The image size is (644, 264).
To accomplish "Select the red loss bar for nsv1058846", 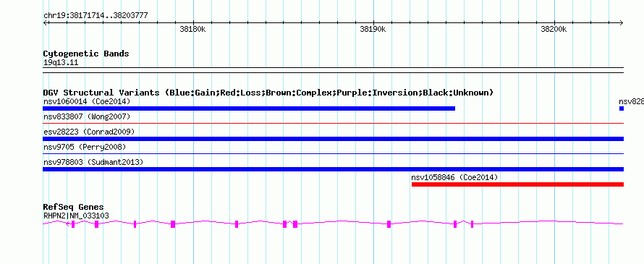I will pyautogui.click(x=517, y=184).
